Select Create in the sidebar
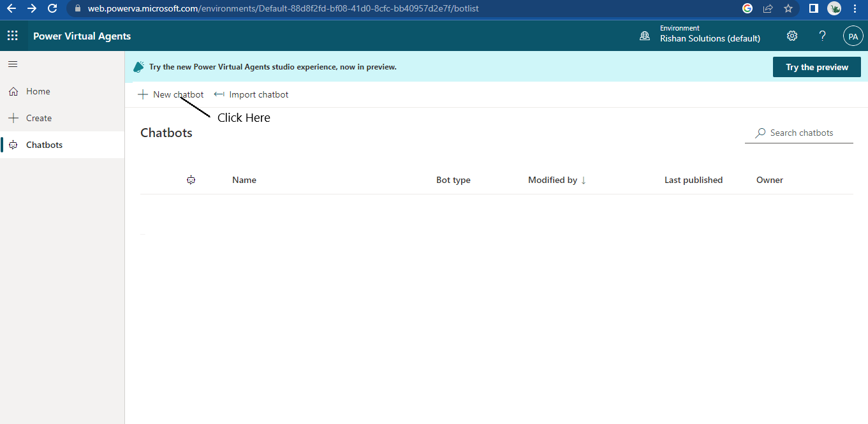Screen dimensions: 868x424 pyautogui.click(x=38, y=118)
